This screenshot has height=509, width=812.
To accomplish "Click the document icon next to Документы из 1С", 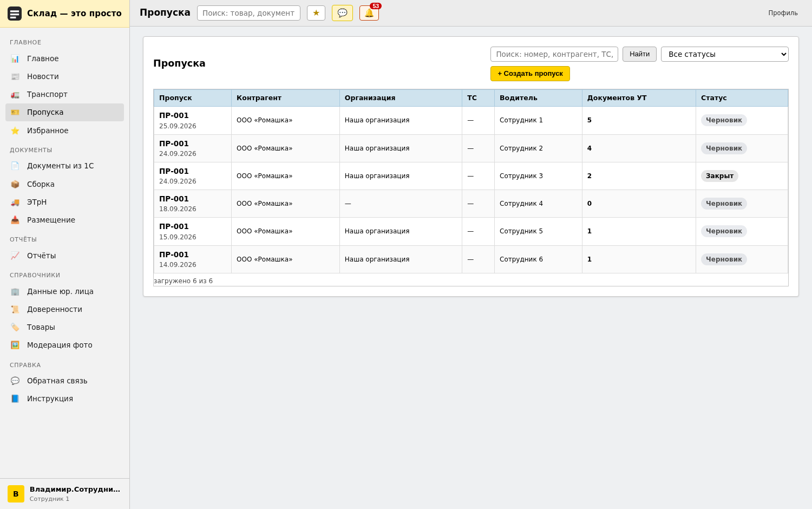I will (15, 166).
